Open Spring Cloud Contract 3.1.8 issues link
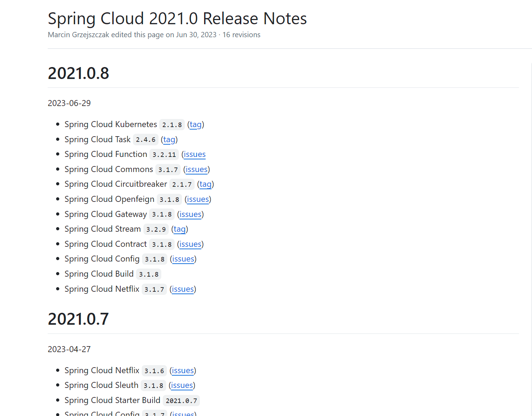The image size is (532, 416). pyautogui.click(x=190, y=244)
